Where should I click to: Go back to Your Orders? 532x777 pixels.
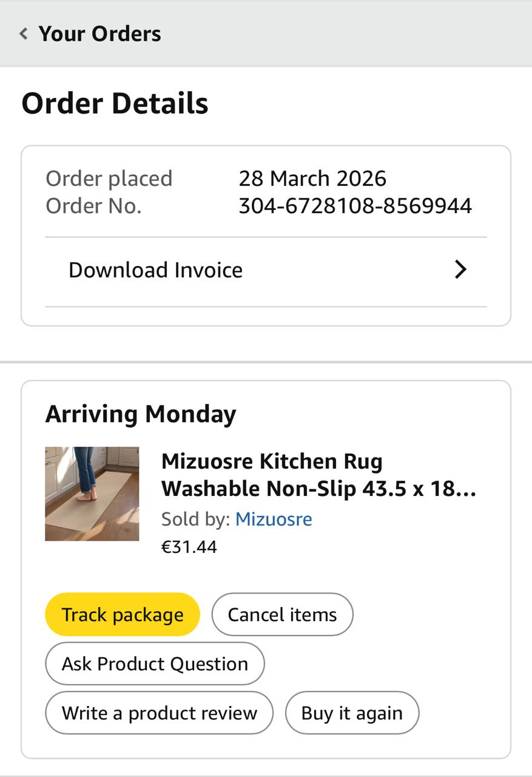[x=99, y=33]
